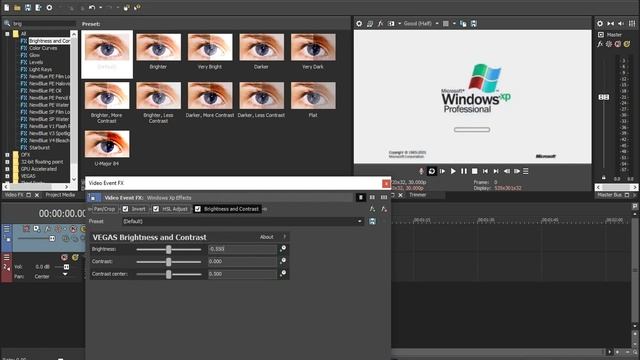This screenshot has height=360, width=640.
Task: Click the record microphone icon in preview
Action: coord(421,171)
